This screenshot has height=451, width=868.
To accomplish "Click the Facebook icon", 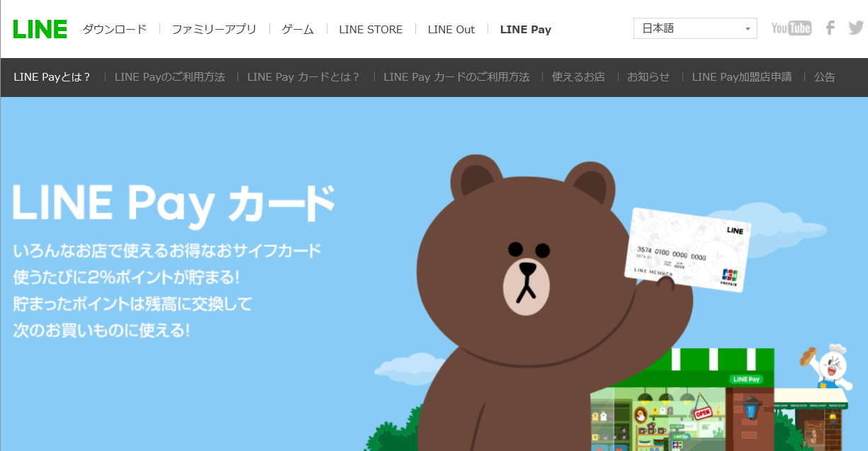I will pyautogui.click(x=830, y=28).
